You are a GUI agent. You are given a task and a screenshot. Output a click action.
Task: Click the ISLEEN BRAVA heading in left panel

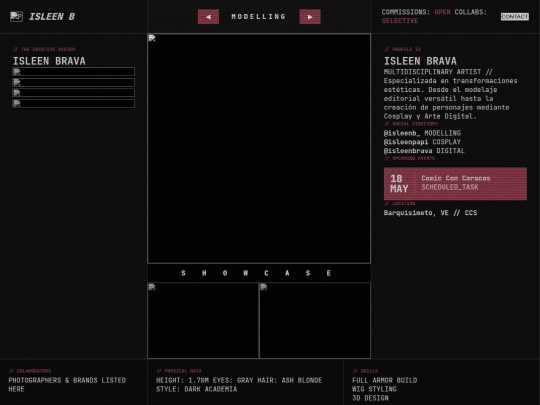click(49, 61)
